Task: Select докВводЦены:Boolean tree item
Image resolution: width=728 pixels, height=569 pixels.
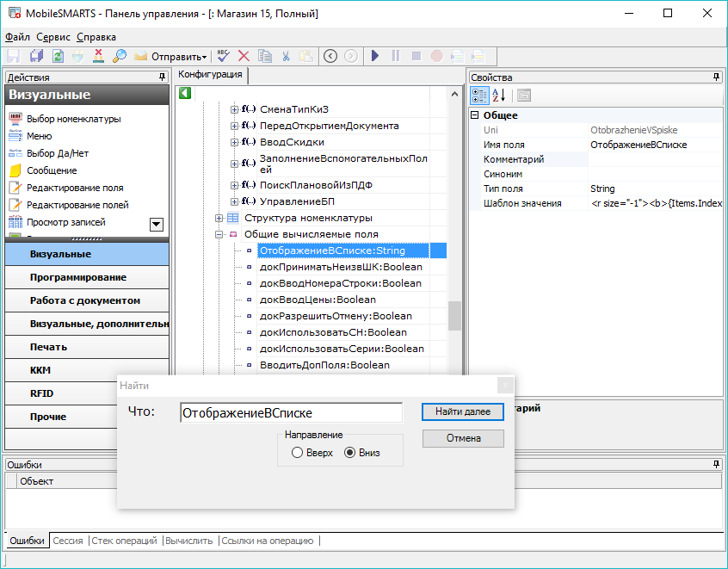Action: 318,300
